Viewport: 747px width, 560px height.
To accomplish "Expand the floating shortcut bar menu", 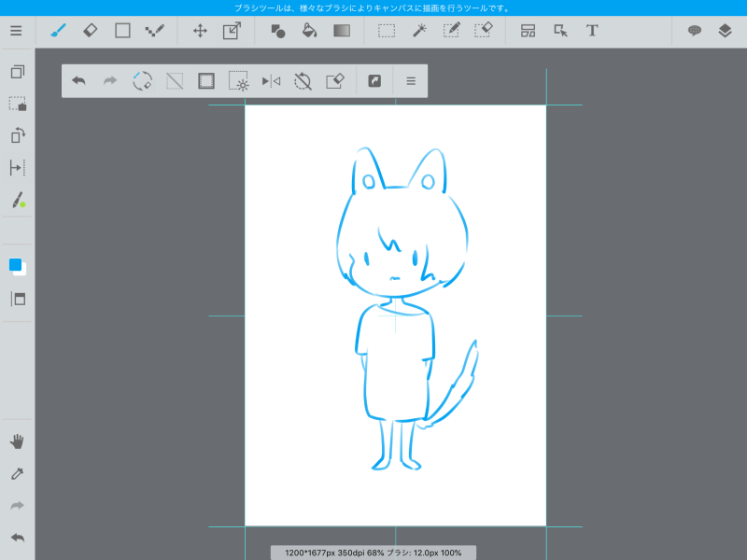I will [x=411, y=81].
